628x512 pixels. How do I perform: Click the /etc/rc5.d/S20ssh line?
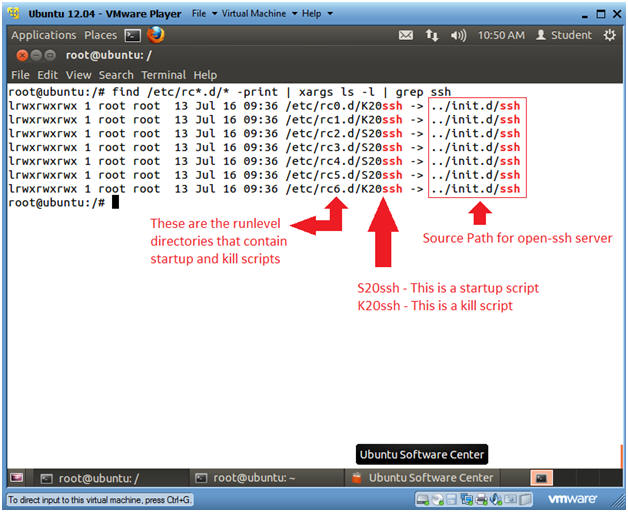coord(264,175)
